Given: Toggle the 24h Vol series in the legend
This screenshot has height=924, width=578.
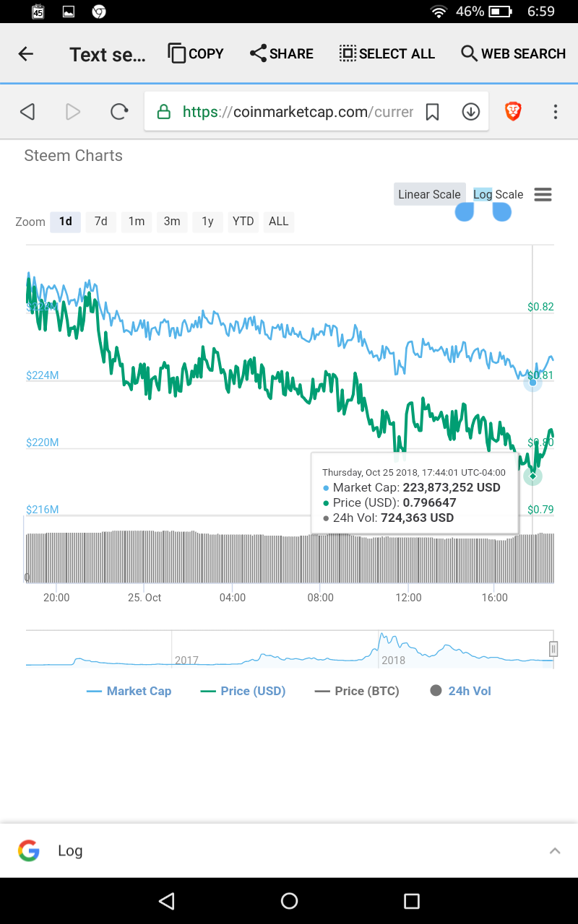Looking at the screenshot, I should [461, 691].
